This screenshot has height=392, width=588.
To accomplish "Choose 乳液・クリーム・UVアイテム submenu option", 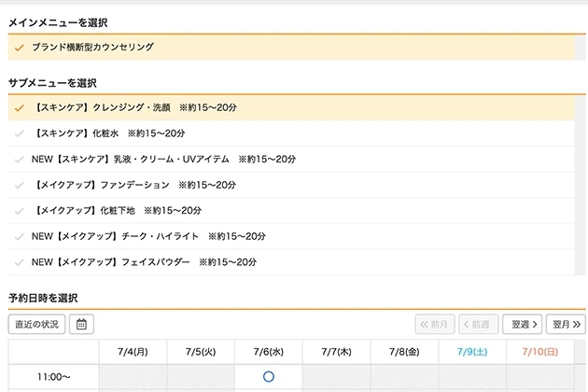I will [291, 160].
